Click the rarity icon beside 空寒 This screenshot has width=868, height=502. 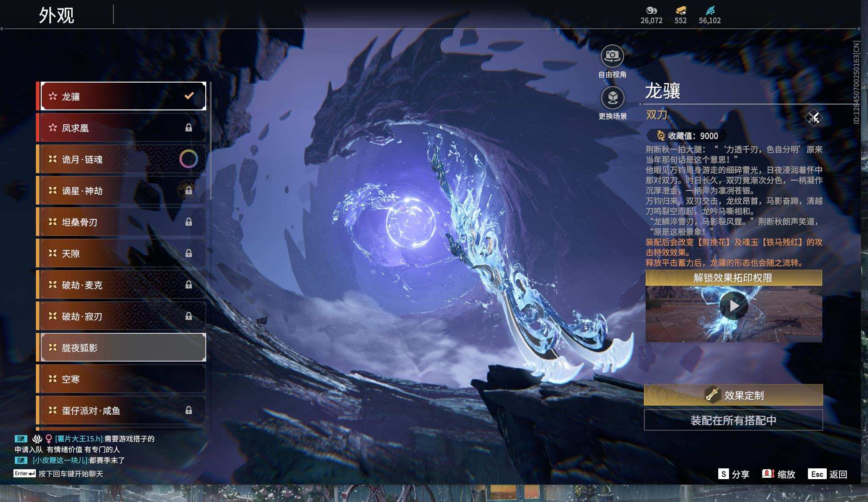pos(53,379)
